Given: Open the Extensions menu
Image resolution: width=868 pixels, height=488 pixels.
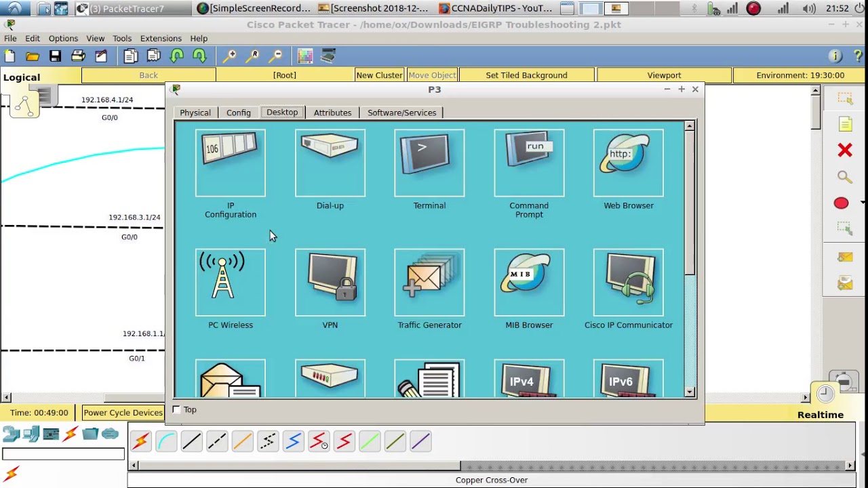Looking at the screenshot, I should coord(161,39).
